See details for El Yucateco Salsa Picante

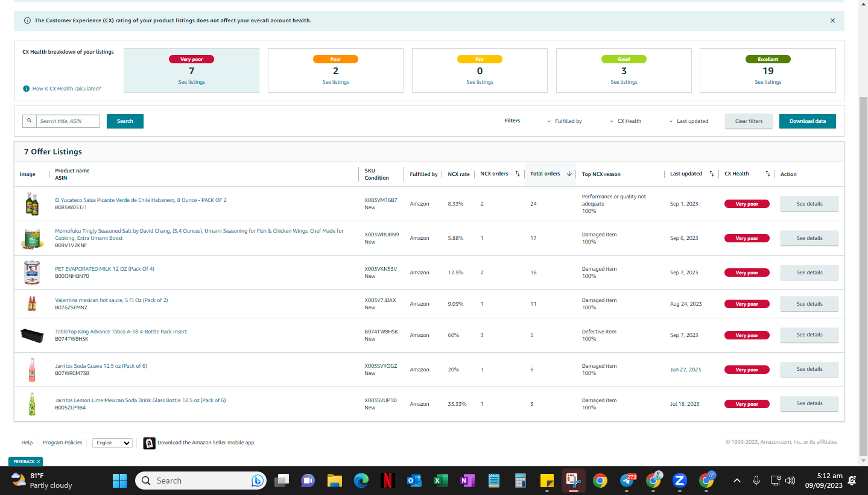[809, 204]
